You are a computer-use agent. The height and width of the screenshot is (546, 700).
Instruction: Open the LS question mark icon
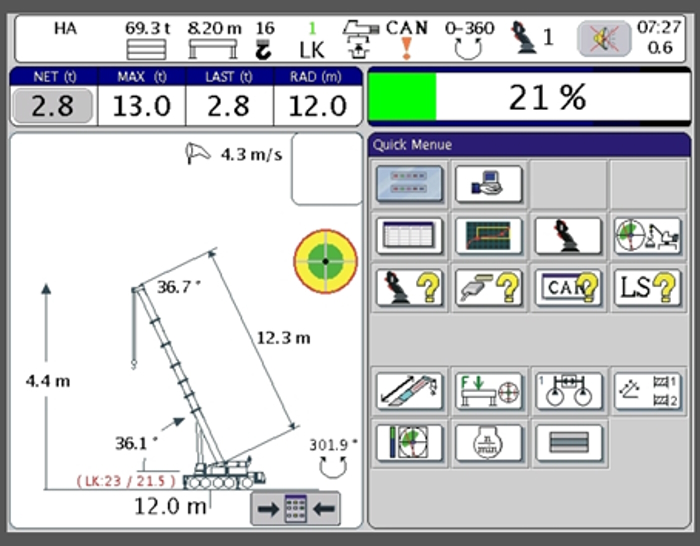[x=647, y=287]
